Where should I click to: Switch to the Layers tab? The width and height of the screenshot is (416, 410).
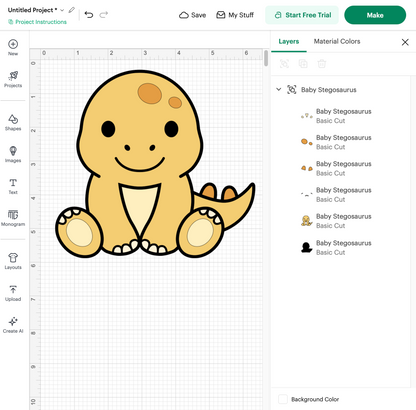pyautogui.click(x=289, y=41)
